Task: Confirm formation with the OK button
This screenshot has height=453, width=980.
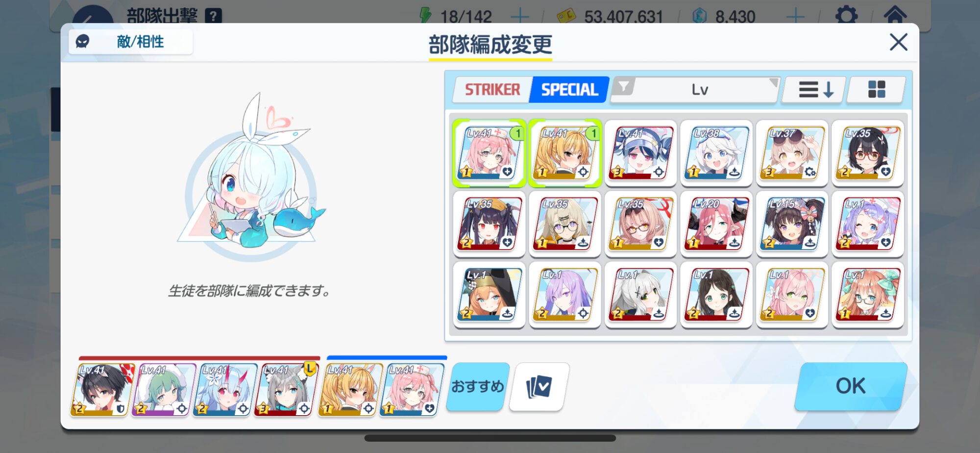Action: (x=851, y=386)
